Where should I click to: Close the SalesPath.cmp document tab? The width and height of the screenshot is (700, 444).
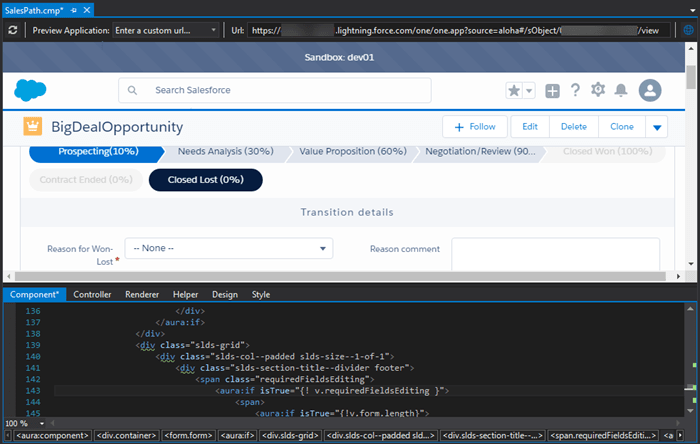click(87, 10)
